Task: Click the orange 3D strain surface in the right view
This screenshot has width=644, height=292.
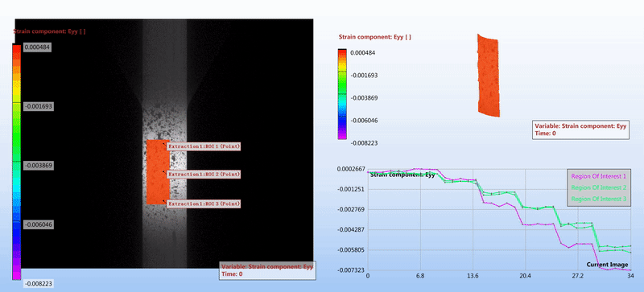Action: point(489,76)
